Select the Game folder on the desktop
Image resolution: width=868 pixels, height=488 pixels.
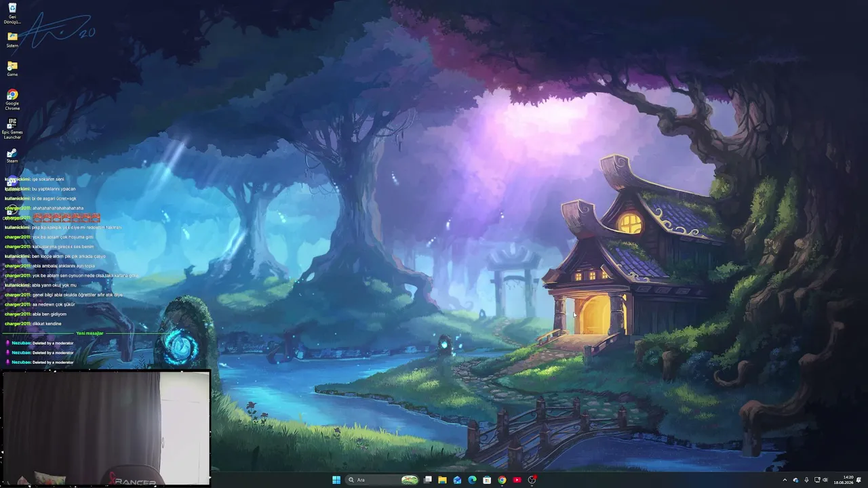[x=12, y=68]
